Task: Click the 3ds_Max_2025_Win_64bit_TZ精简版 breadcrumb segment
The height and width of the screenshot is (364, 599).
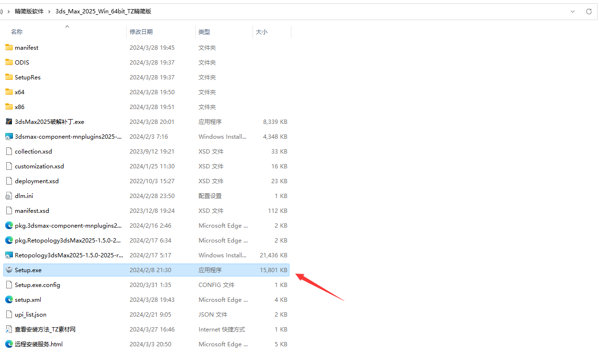Action: point(103,11)
